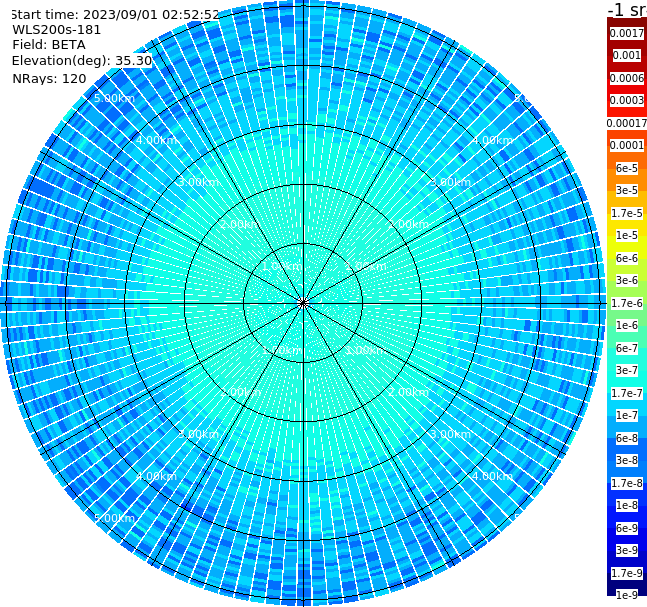Click the 2.00km ring label in southeast quadrant
The height and width of the screenshot is (607, 647).
tap(409, 392)
